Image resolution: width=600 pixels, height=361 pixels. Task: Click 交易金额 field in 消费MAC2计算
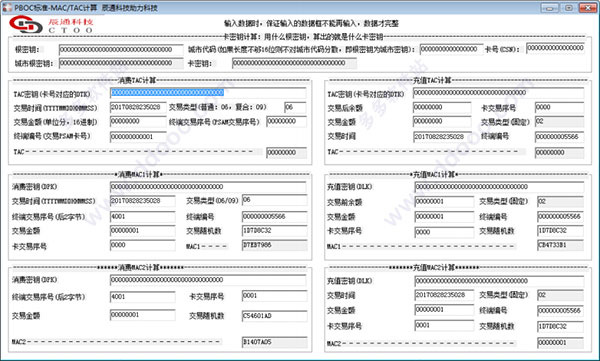click(x=143, y=315)
